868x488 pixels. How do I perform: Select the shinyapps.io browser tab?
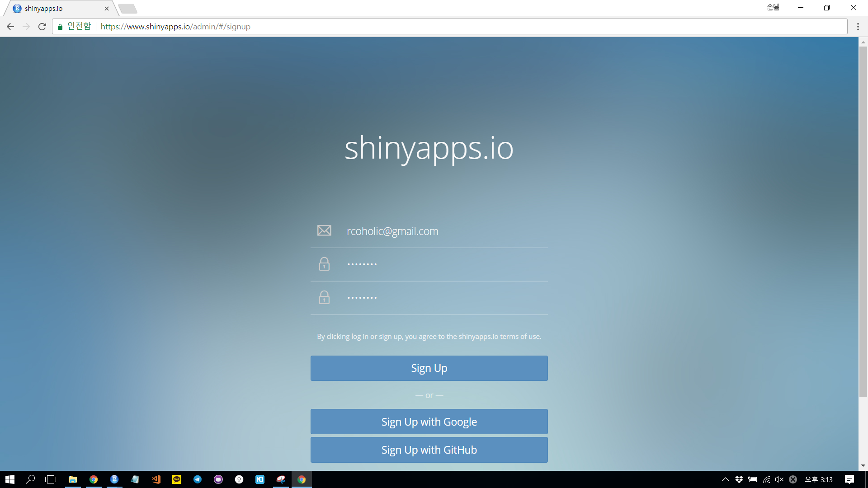59,8
